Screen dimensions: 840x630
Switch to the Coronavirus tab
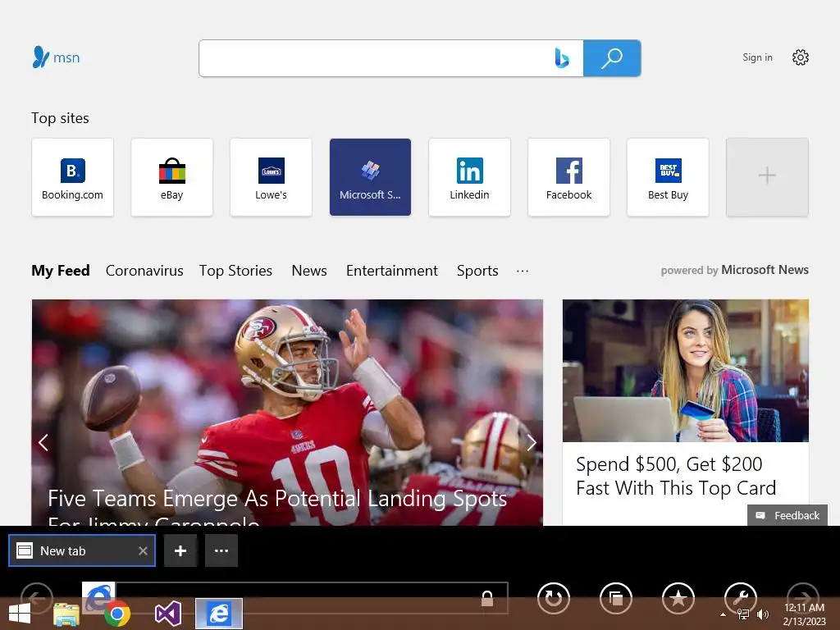[144, 271]
